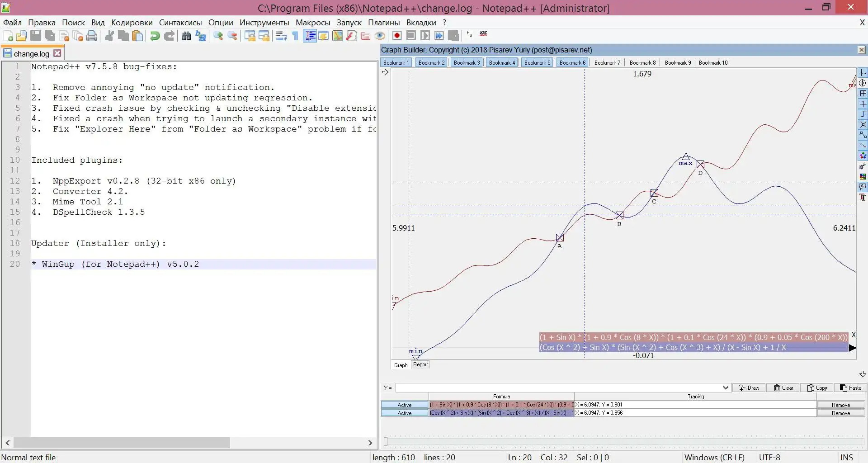
Task: Close the change.log tab
Action: (x=57, y=53)
